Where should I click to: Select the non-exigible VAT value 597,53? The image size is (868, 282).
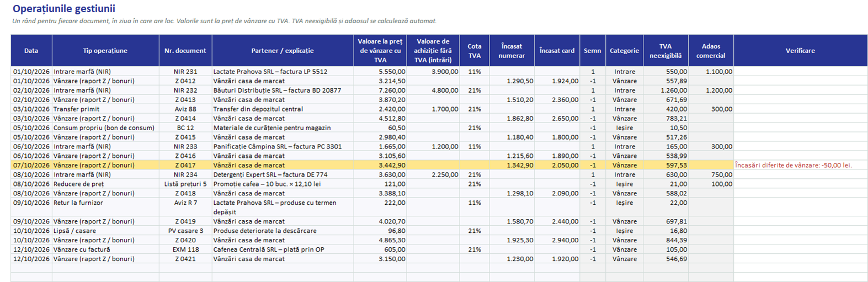[666, 166]
